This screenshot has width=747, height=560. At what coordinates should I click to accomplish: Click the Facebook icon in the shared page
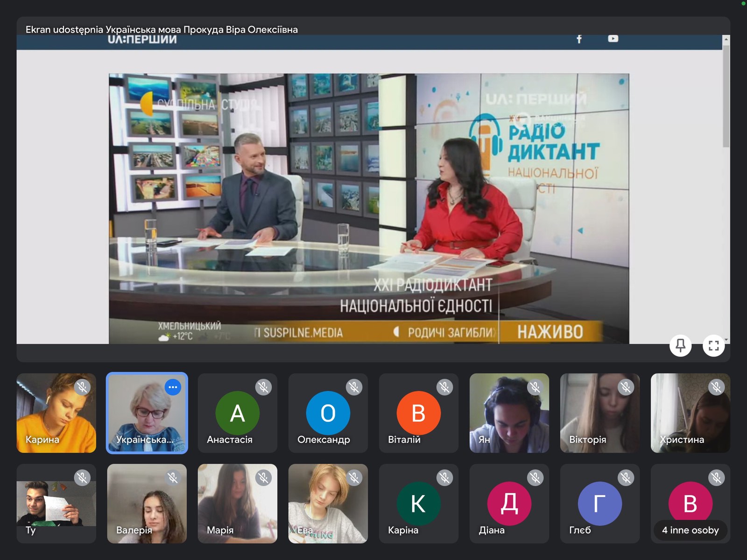[579, 39]
